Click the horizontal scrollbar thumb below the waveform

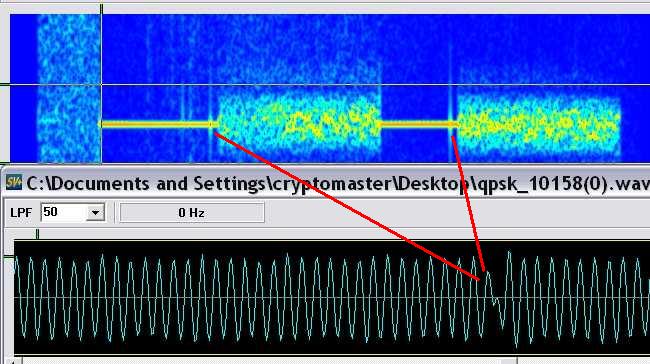point(269,361)
